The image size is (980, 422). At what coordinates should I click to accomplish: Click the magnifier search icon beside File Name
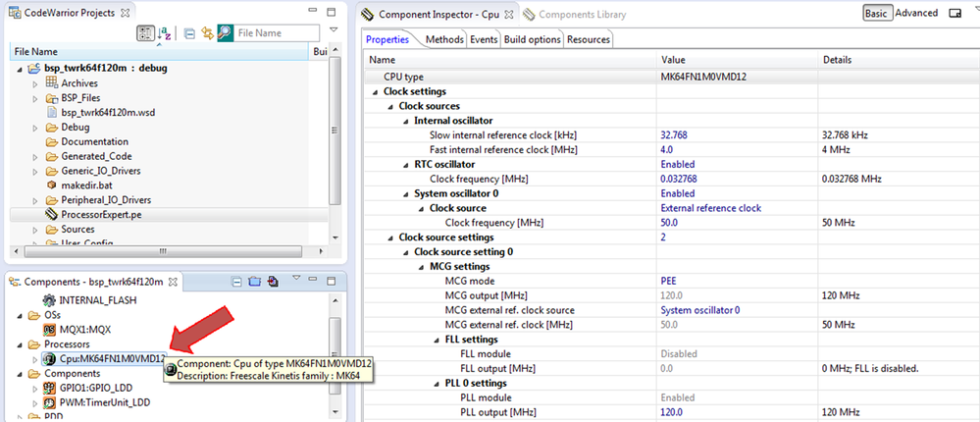(225, 33)
